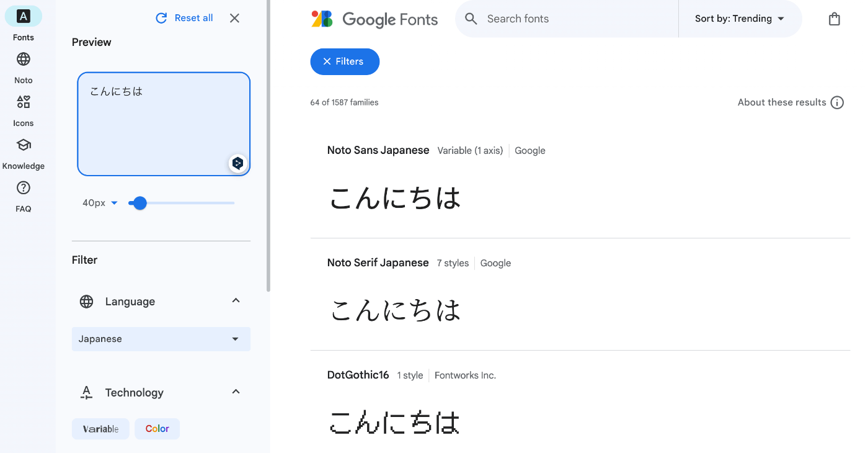Open the Japanese language dropdown
Screen dimensions: 868x453
click(x=161, y=339)
